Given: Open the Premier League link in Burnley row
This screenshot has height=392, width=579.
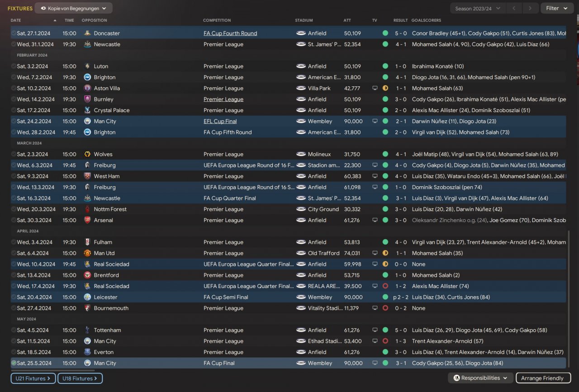Looking at the screenshot, I should [x=223, y=99].
